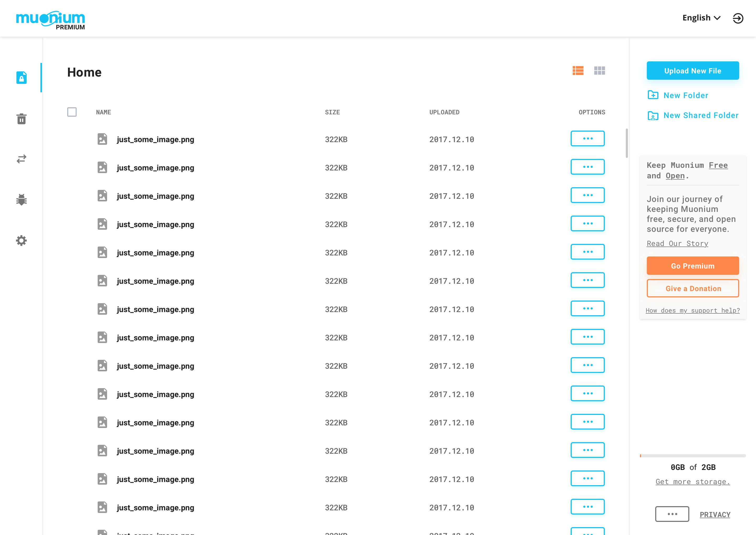Click the storage usage progress bar

pos(692,456)
